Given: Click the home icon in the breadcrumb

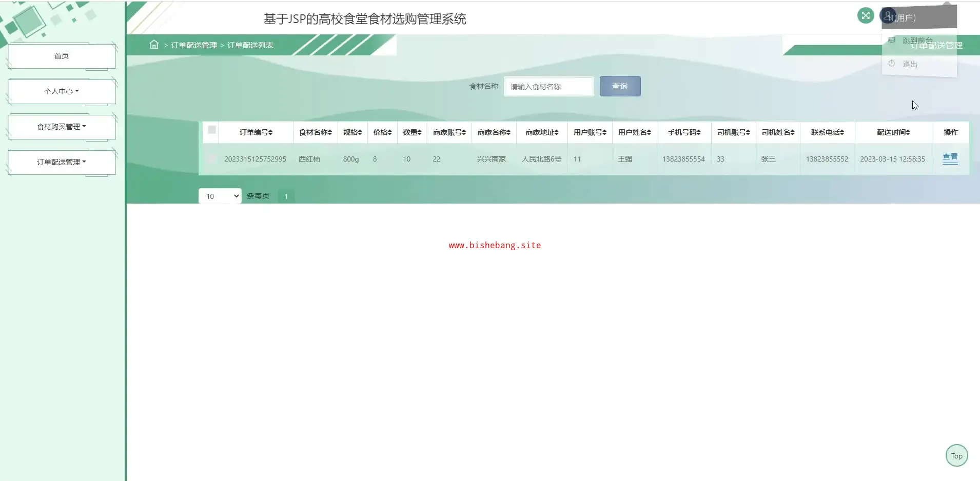Looking at the screenshot, I should coord(154,45).
